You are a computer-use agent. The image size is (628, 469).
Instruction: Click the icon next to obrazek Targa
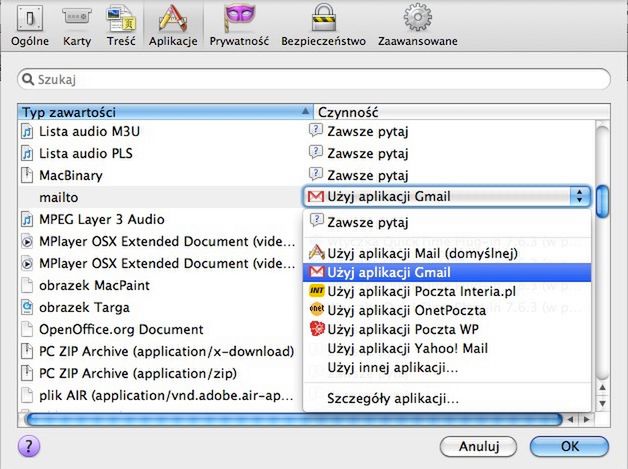point(27,308)
